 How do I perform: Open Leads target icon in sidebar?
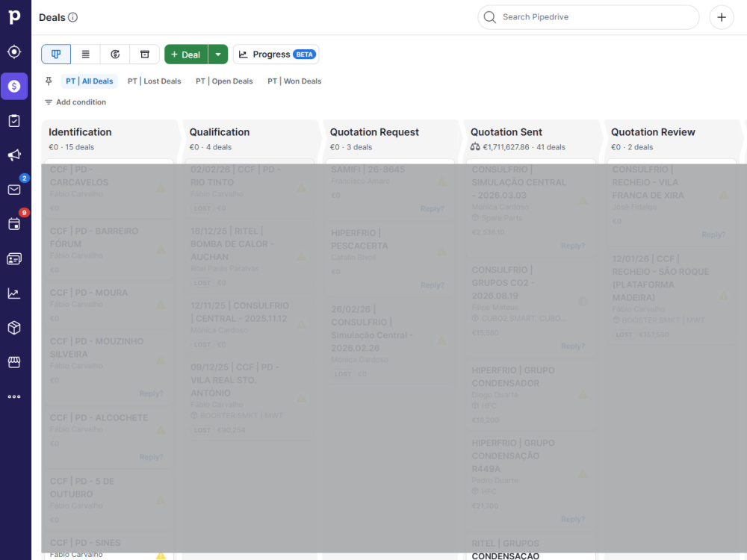click(x=14, y=52)
